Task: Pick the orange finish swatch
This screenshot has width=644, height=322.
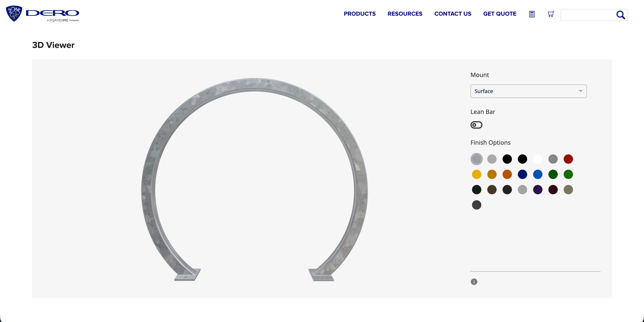Action: (507, 174)
